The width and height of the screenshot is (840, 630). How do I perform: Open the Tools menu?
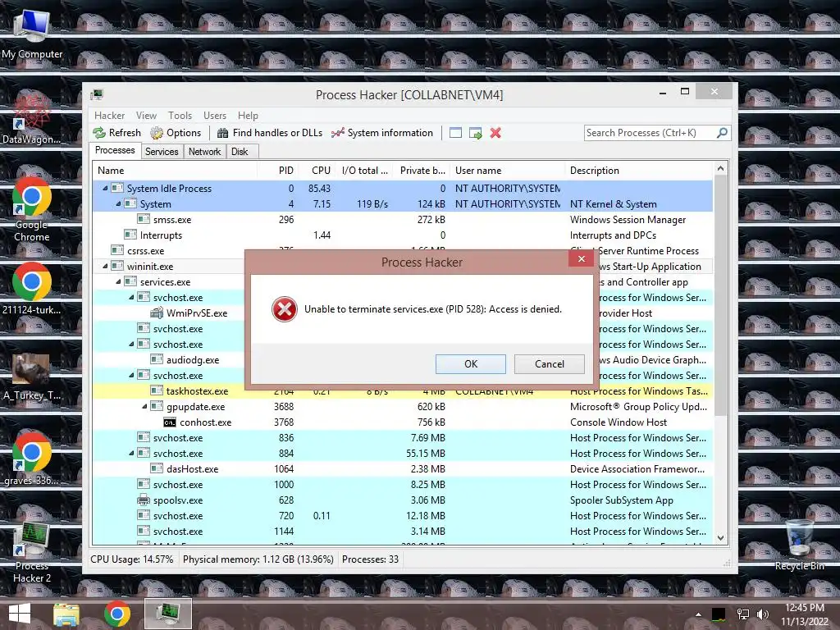click(x=180, y=115)
